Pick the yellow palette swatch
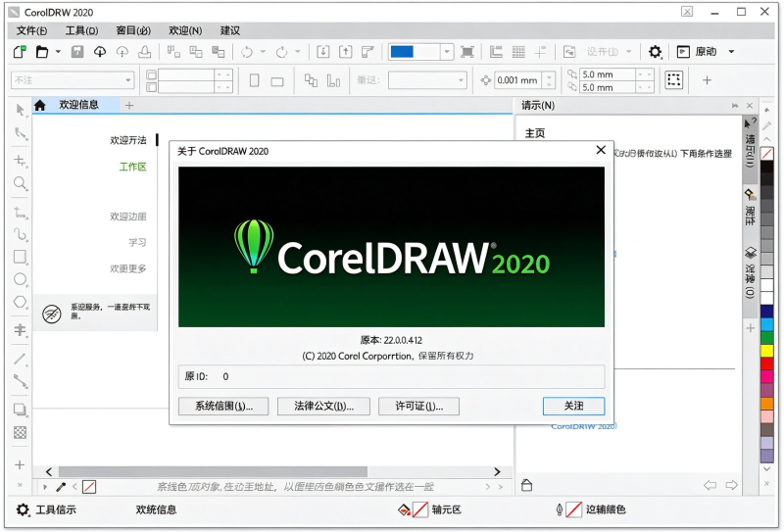 (x=767, y=351)
